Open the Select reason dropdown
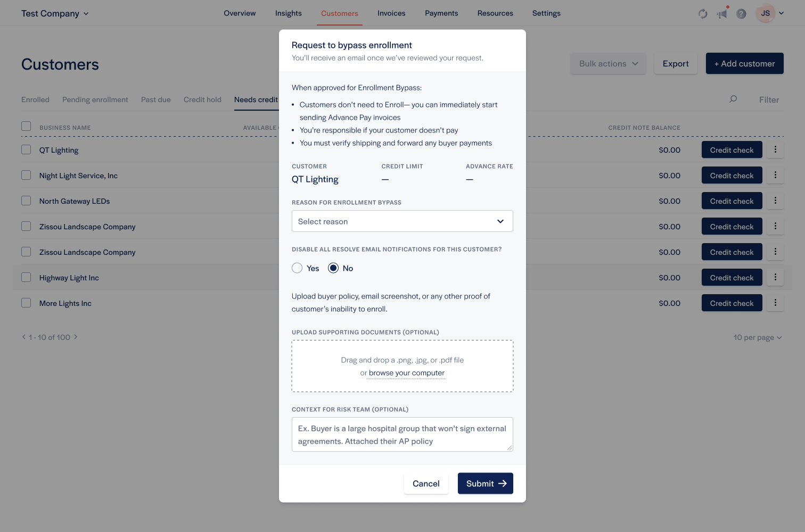The image size is (805, 532). tap(402, 221)
